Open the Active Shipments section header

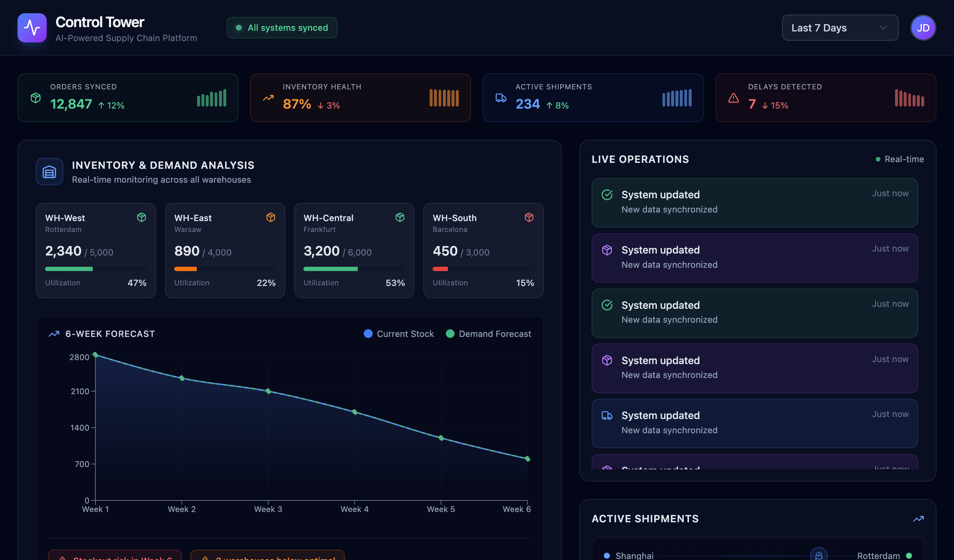645,518
